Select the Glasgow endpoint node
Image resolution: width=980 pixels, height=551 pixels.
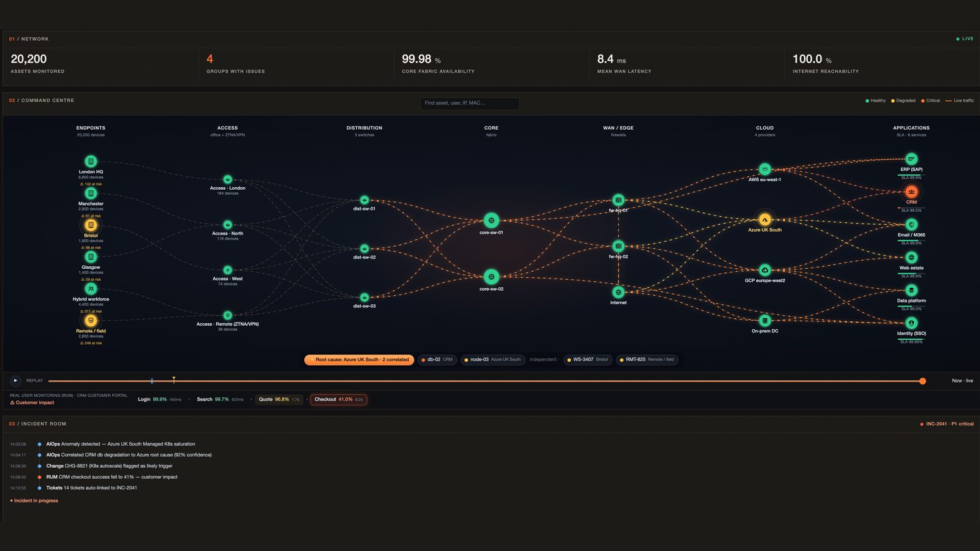pos(91,257)
